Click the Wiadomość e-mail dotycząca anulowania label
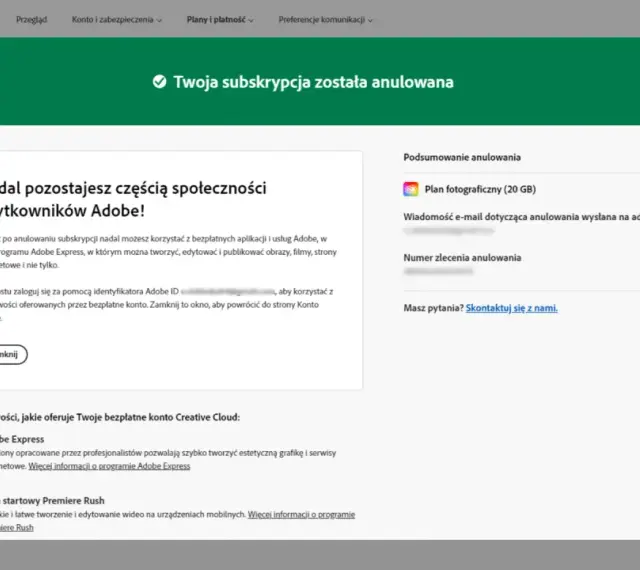The height and width of the screenshot is (570, 640). pos(522,217)
